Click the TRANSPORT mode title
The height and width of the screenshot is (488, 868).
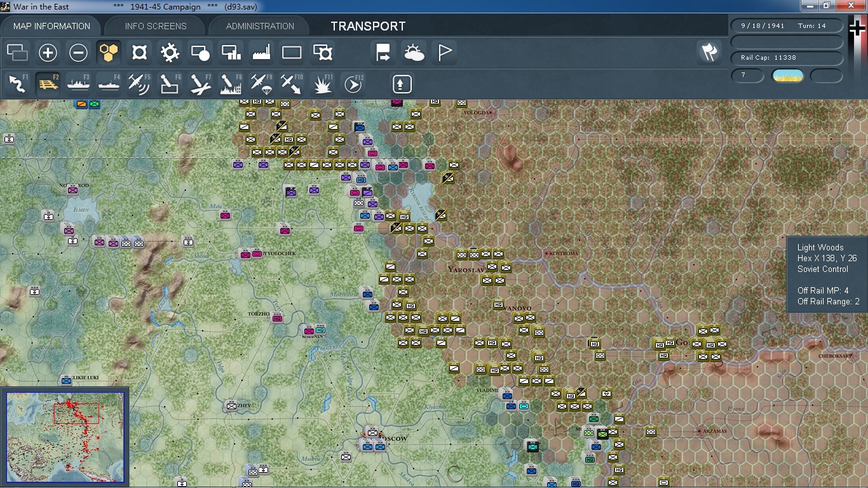point(368,26)
